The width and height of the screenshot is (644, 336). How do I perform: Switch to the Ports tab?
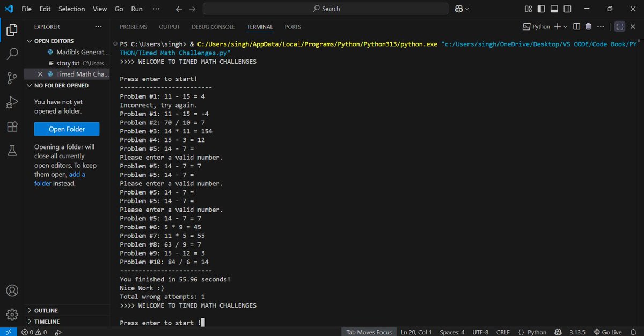pyautogui.click(x=292, y=27)
